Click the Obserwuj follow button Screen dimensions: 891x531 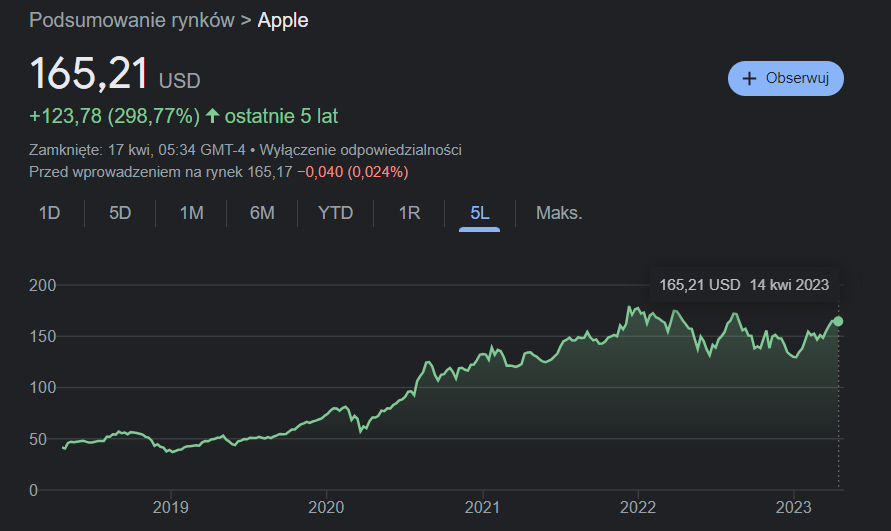(785, 78)
